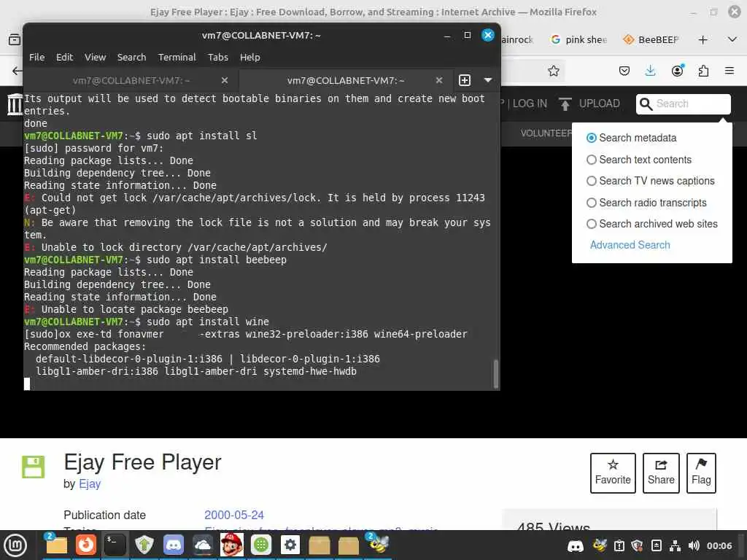Open the terminal Tabs menu
Viewport: 747px width, 560px height.
tap(217, 57)
